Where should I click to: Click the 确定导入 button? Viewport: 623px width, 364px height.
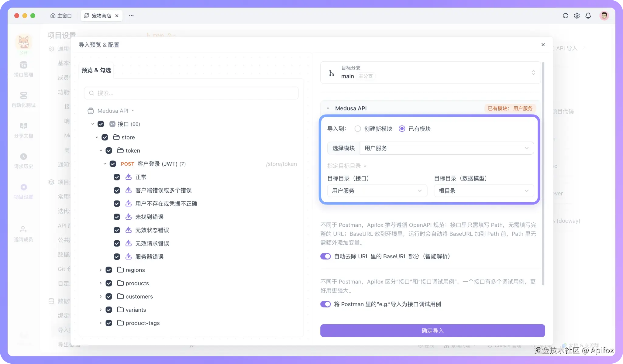point(432,331)
